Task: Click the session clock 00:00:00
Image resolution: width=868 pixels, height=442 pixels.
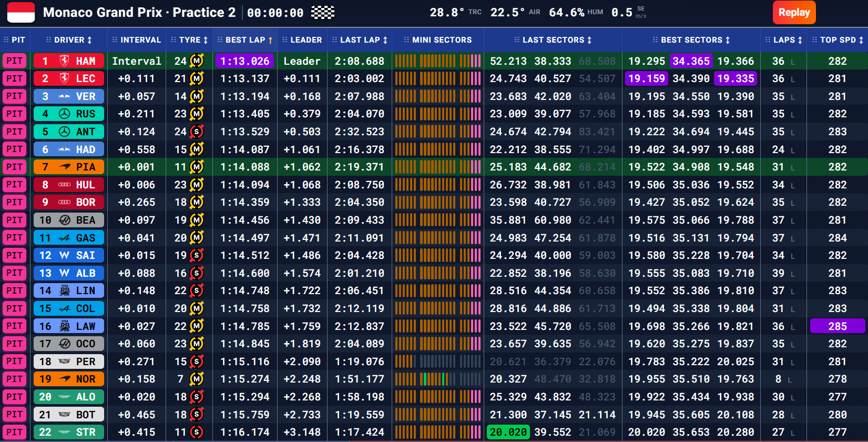Action: click(x=275, y=13)
